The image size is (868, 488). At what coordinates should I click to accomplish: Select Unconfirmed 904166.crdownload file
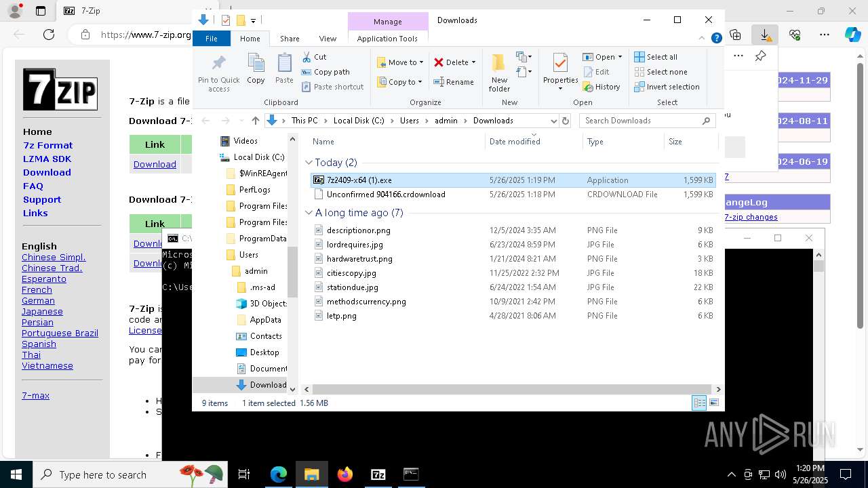tap(513, 195)
